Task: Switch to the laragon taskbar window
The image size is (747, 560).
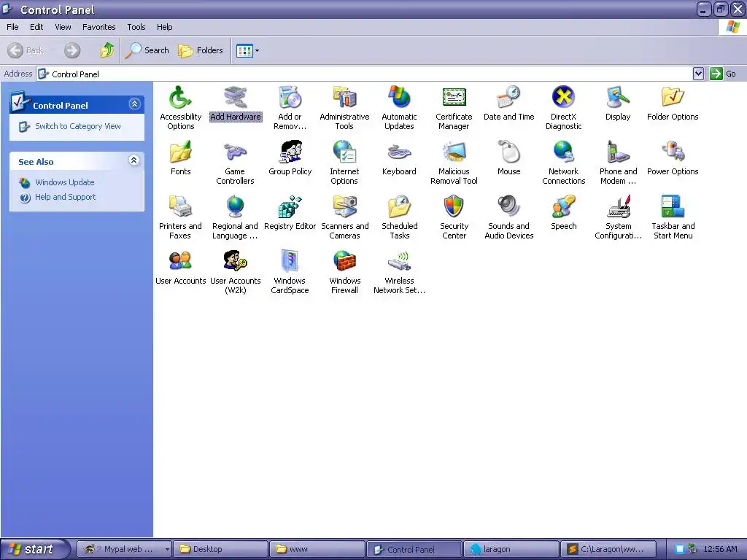Action: (x=511, y=549)
